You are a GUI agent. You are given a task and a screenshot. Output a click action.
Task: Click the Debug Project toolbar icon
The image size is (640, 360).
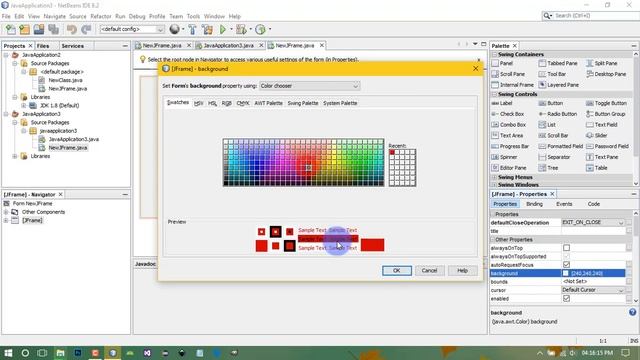(241, 29)
